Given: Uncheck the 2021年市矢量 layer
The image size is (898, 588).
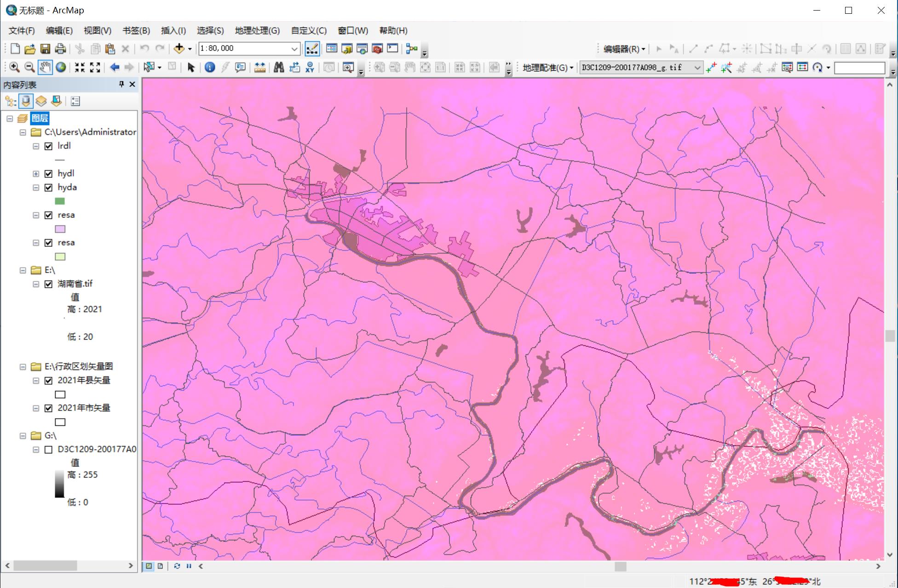Looking at the screenshot, I should [x=48, y=408].
